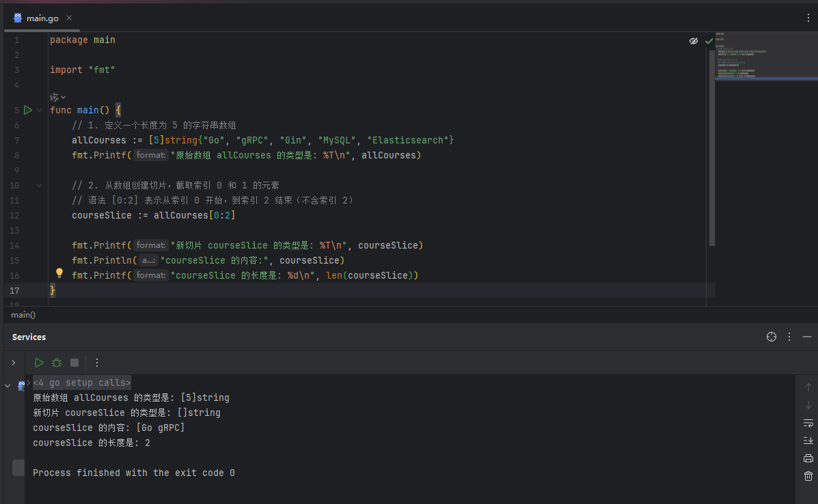Click line number 12 in gutter
818x504 pixels.
coord(14,216)
